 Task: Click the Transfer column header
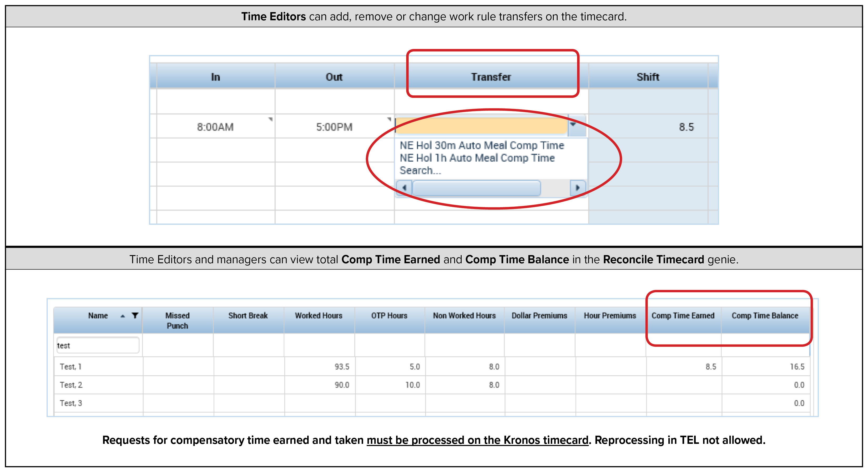tap(491, 77)
